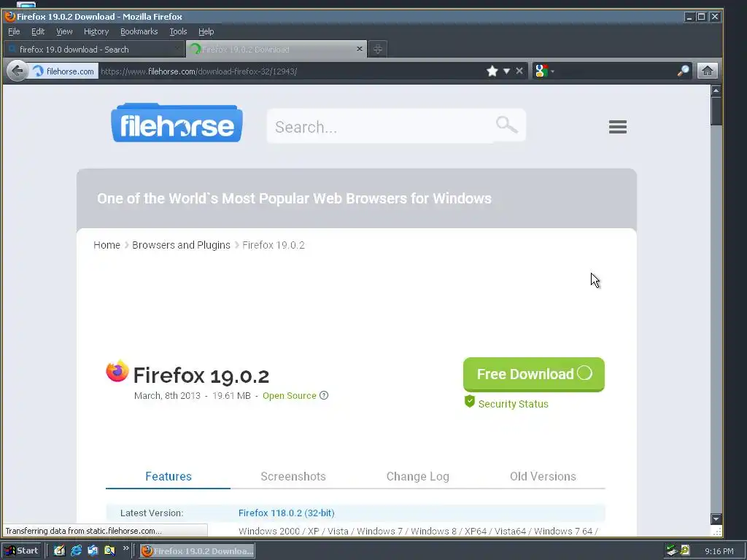Click the 19.61 MB file size text
The width and height of the screenshot is (747, 560).
pyautogui.click(x=231, y=396)
